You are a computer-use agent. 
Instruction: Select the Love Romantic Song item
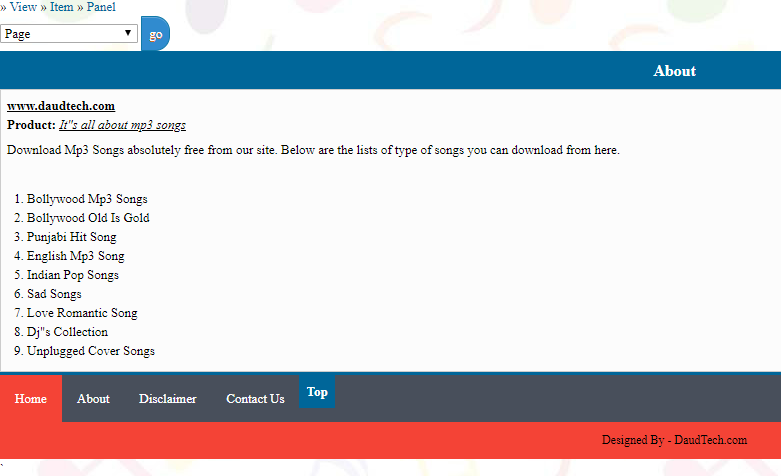pos(82,313)
